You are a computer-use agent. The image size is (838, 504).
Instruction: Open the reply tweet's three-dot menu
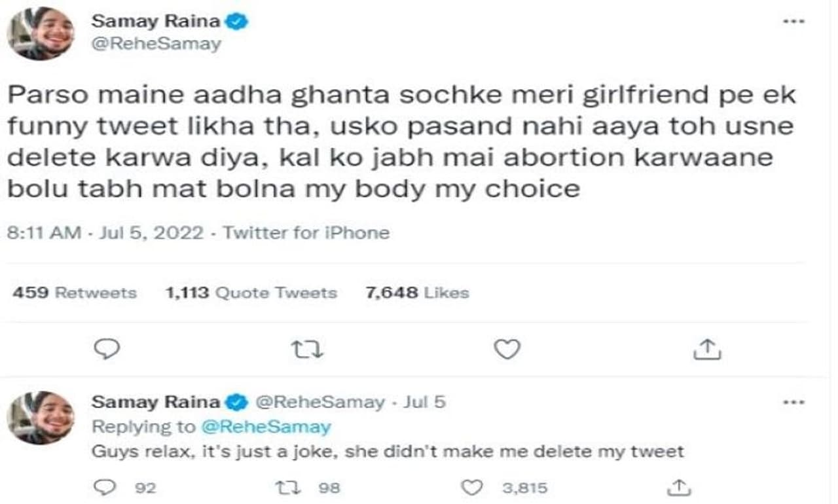pyautogui.click(x=793, y=401)
